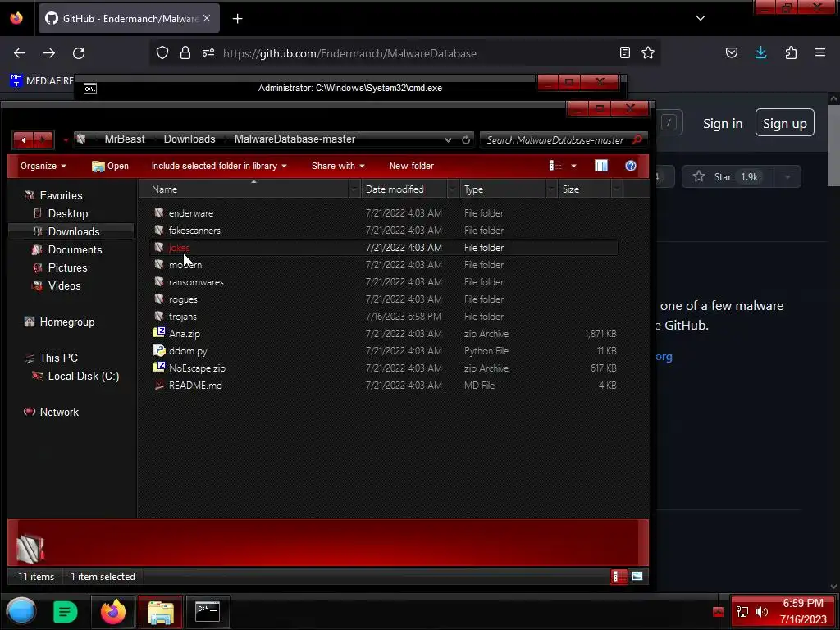
Task: Open the Pocket save icon
Action: point(732,52)
